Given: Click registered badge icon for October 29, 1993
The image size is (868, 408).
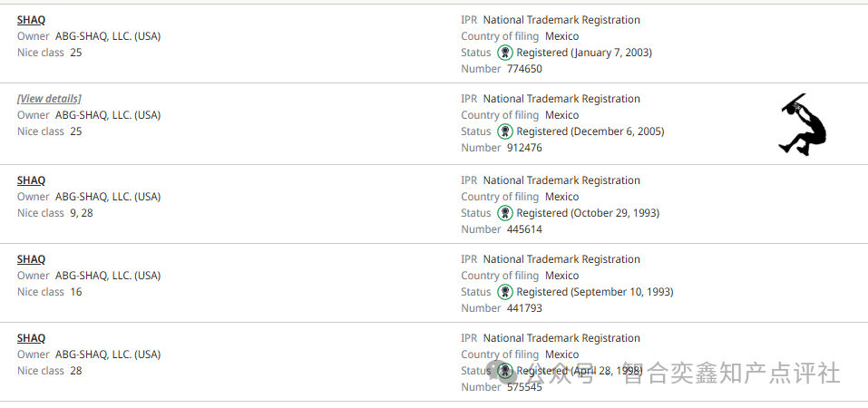Looking at the screenshot, I should tap(505, 212).
